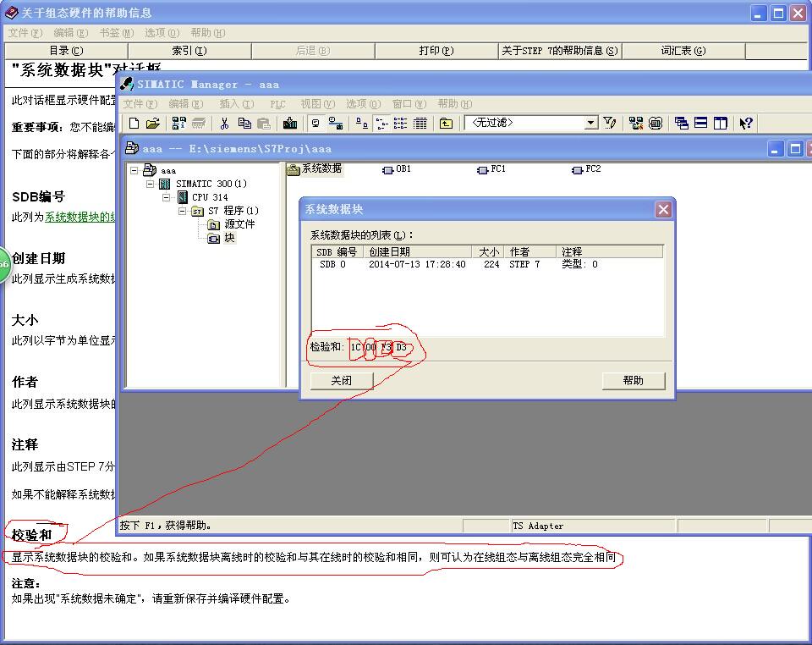Image resolution: width=812 pixels, height=645 pixels.
Task: Toggle the Online view icon
Action: [x=336, y=124]
